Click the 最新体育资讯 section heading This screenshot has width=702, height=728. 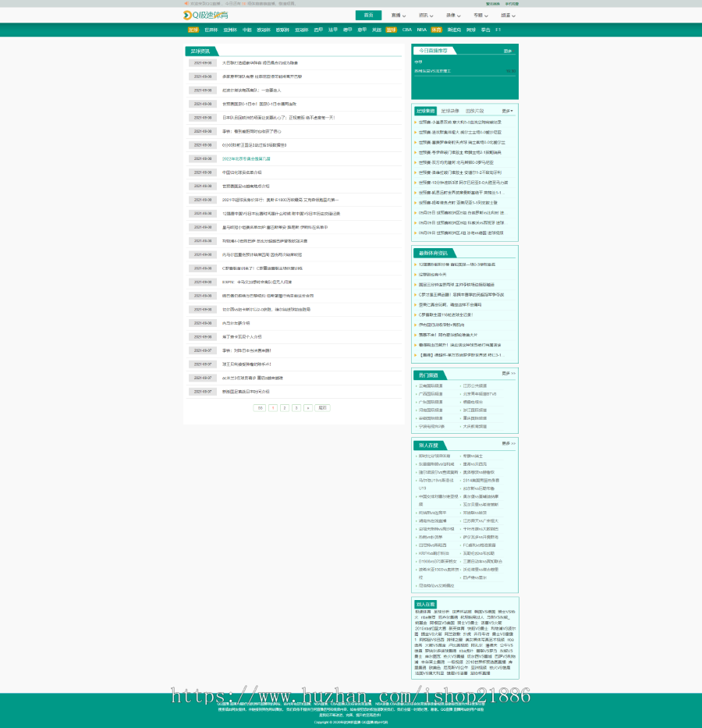[433, 253]
